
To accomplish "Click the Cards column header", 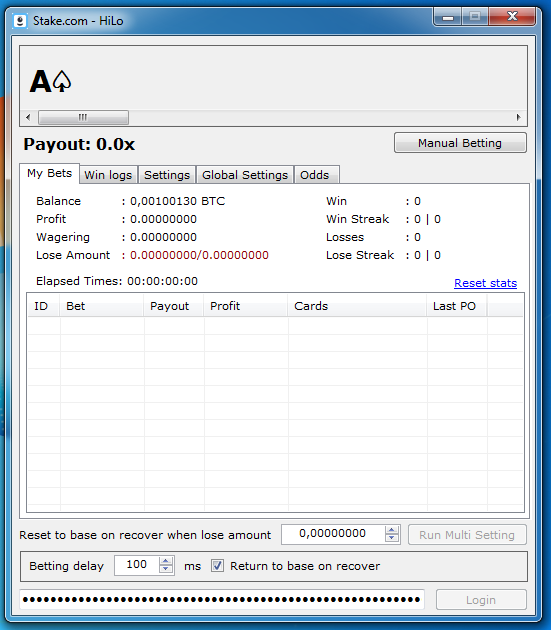I will tap(357, 306).
